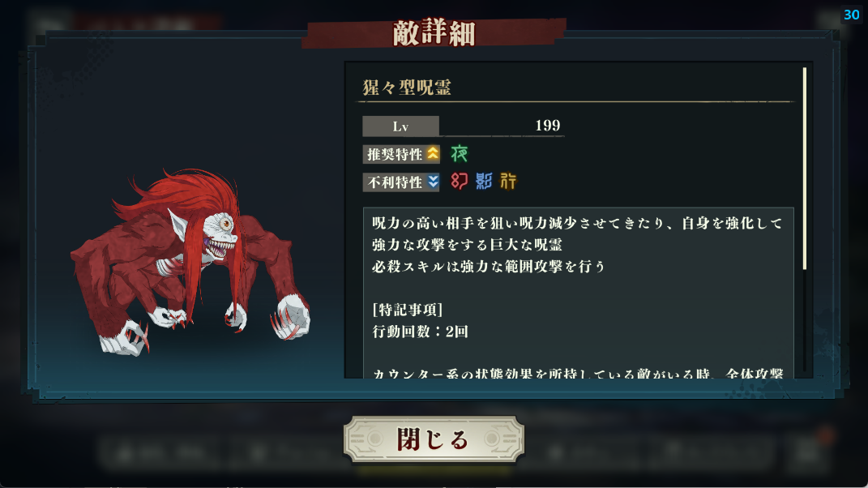Click the red-haired ape curse enemy image
This screenshot has height=488, width=868.
[190, 262]
